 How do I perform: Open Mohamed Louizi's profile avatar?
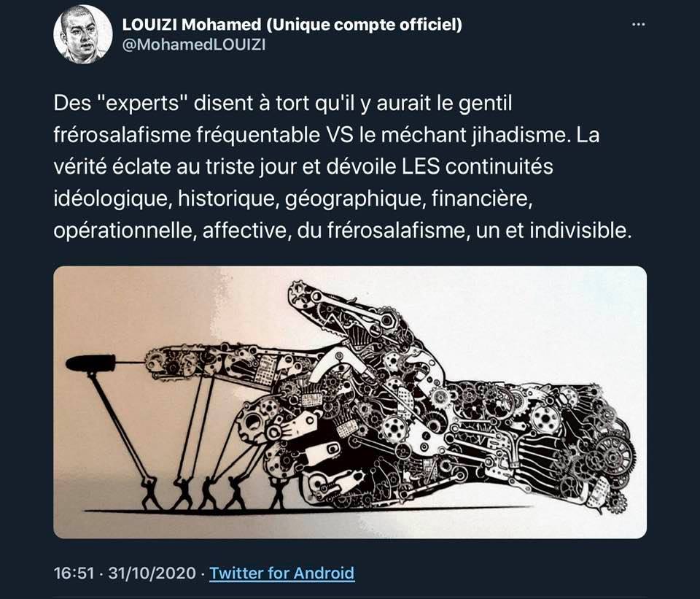tap(82, 35)
